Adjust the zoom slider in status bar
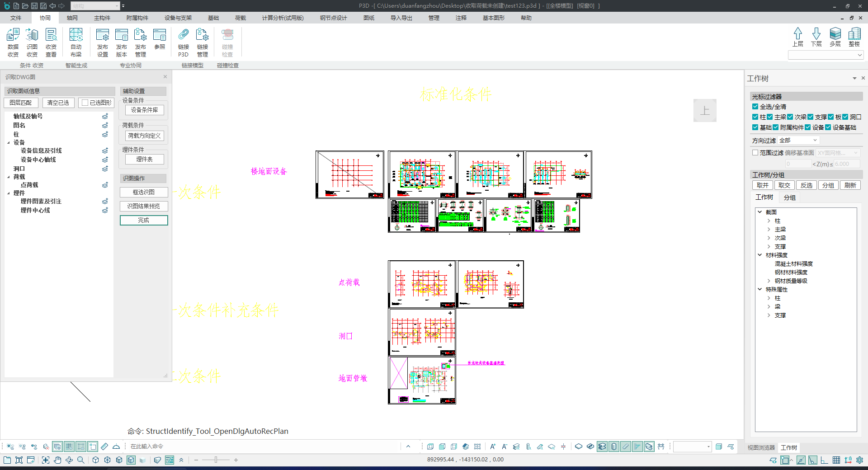Image resolution: width=868 pixels, height=470 pixels. pyautogui.click(x=216, y=460)
